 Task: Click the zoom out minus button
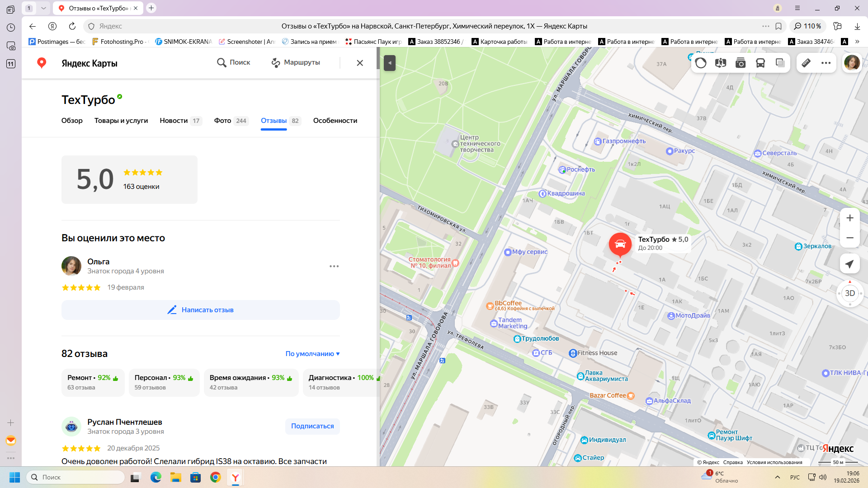coord(849,238)
